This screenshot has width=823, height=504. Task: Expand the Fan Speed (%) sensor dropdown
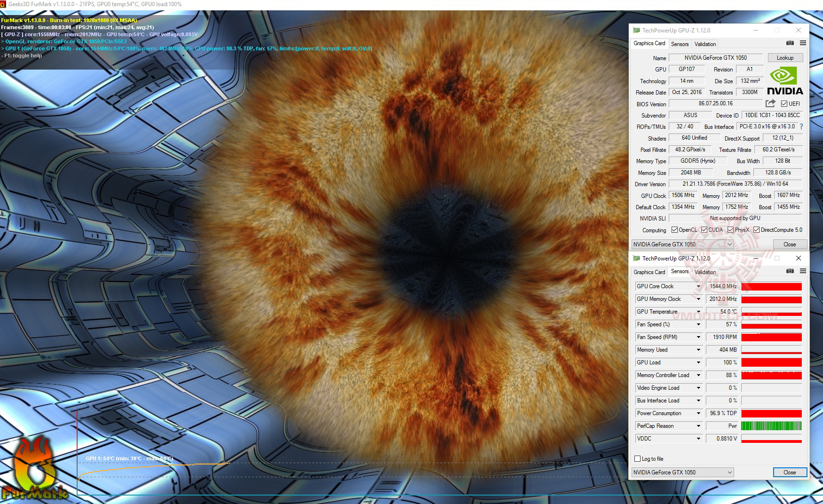698,324
